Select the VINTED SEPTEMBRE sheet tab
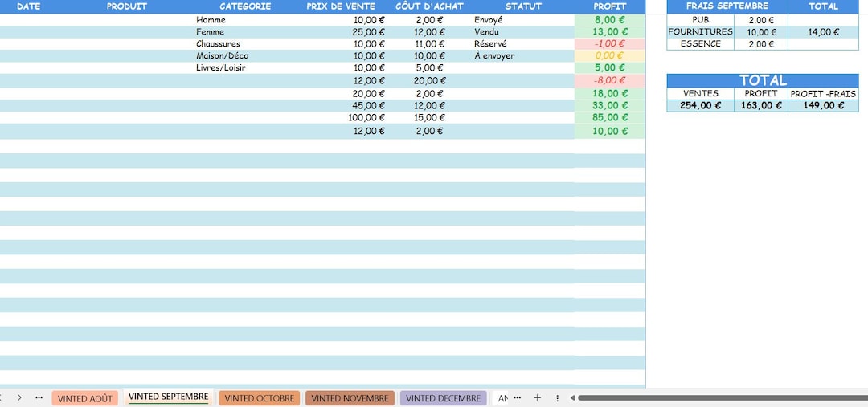 coord(168,397)
